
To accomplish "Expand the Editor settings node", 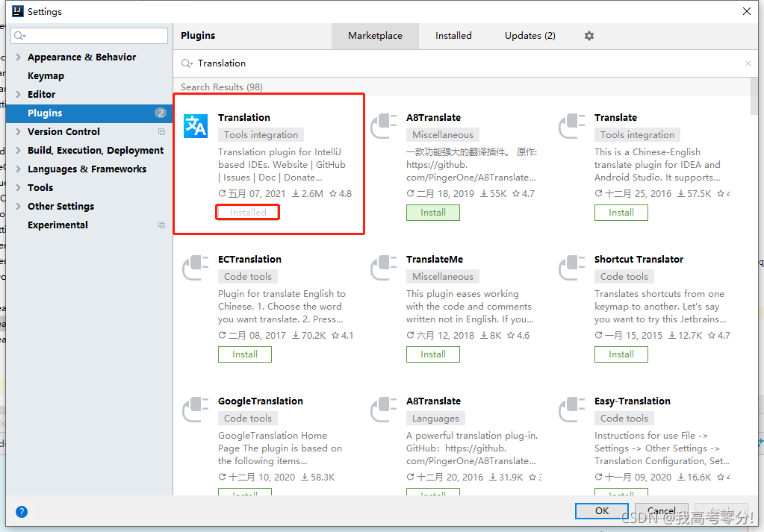I will point(18,95).
